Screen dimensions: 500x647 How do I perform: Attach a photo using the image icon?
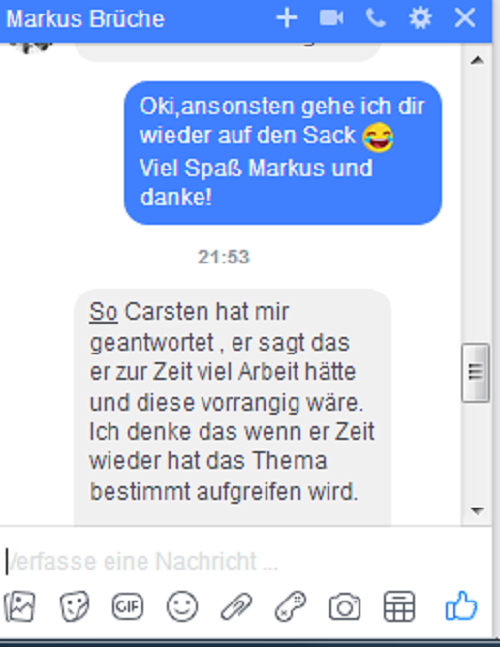(x=19, y=606)
